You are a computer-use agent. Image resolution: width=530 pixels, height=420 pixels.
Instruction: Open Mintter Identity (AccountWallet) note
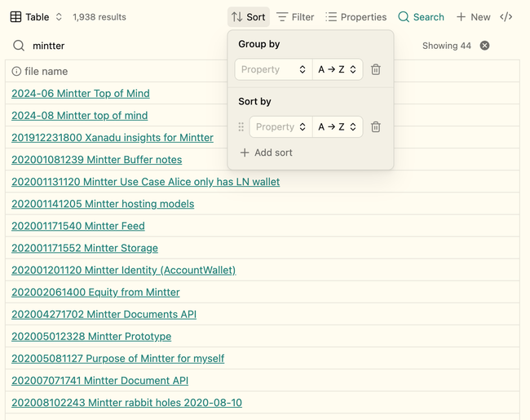[x=124, y=270]
